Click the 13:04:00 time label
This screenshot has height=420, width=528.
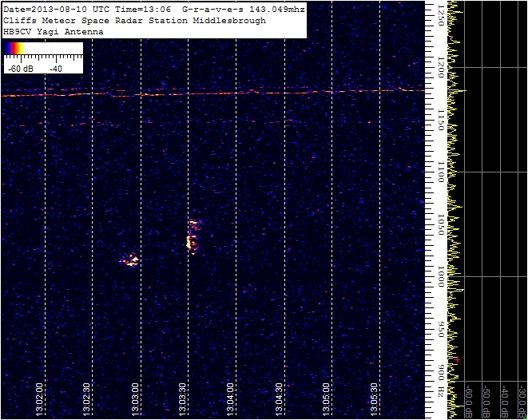tap(230, 399)
